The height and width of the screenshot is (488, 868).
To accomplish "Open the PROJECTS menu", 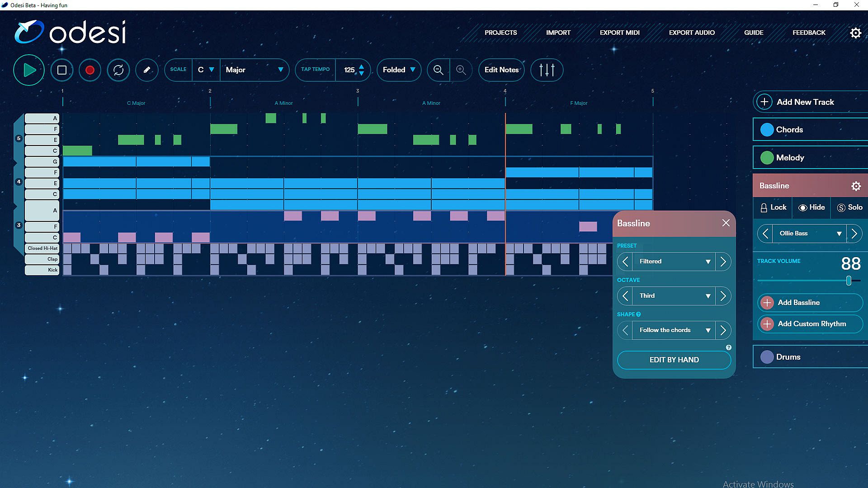I will click(x=500, y=33).
